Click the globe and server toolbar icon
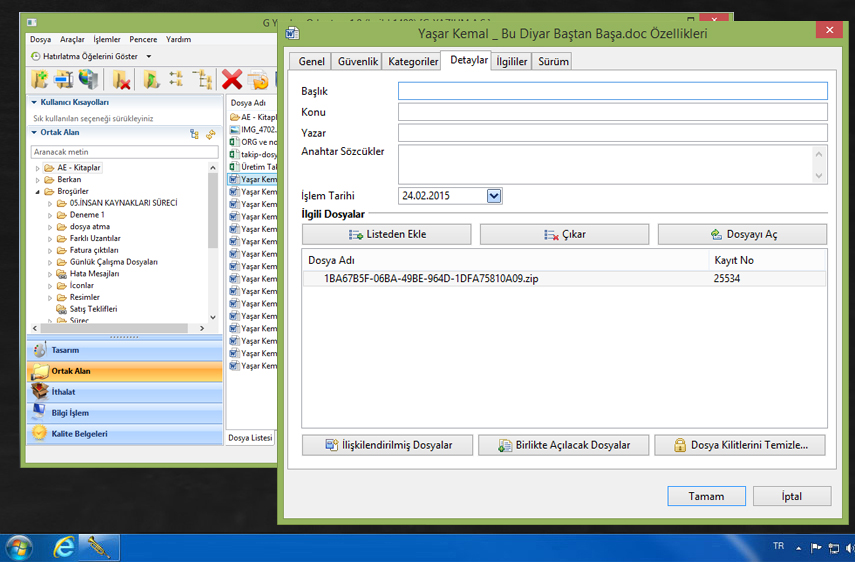This screenshot has width=855, height=562. click(90, 80)
